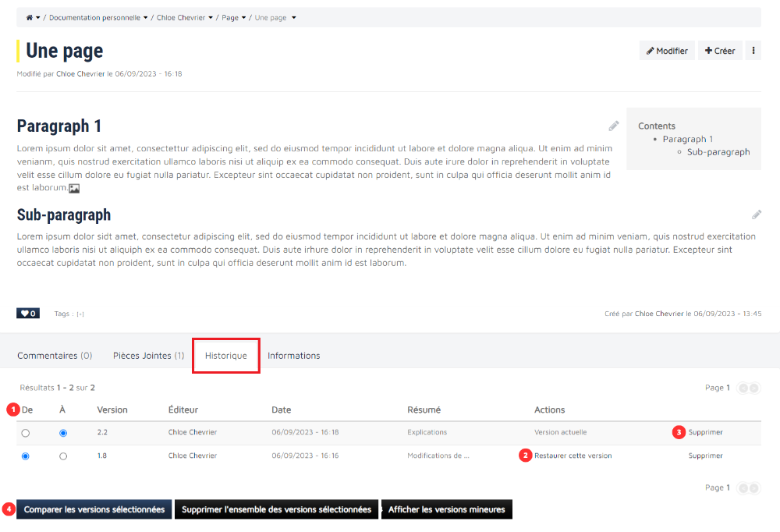Add a tag with the [+] link
Image resolution: width=780 pixels, height=532 pixels.
coord(80,314)
